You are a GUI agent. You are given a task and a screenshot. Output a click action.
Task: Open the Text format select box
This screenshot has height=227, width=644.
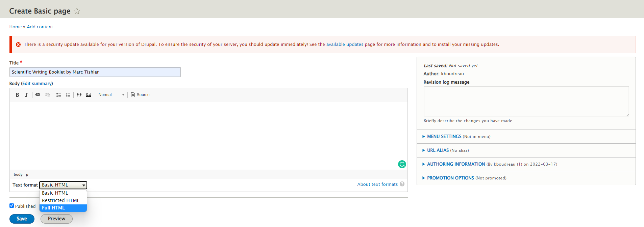point(63,185)
